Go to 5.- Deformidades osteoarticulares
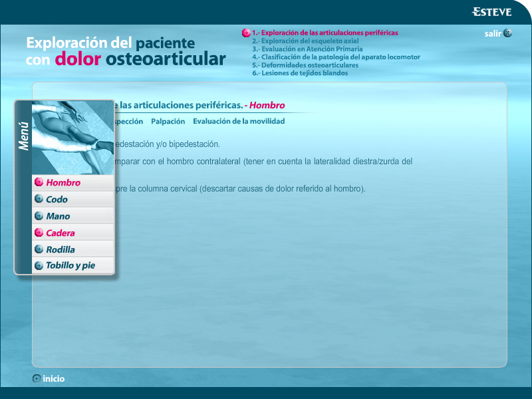The height and width of the screenshot is (399, 532). tap(305, 65)
